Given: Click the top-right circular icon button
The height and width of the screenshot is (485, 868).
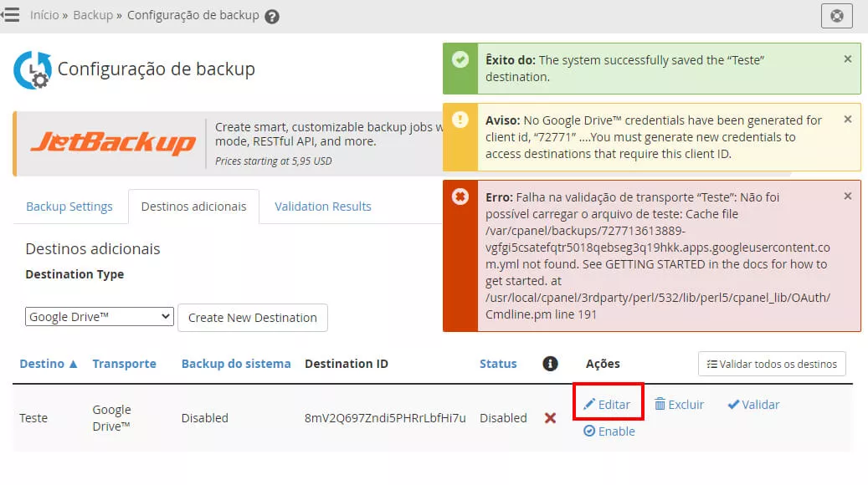Looking at the screenshot, I should [836, 16].
